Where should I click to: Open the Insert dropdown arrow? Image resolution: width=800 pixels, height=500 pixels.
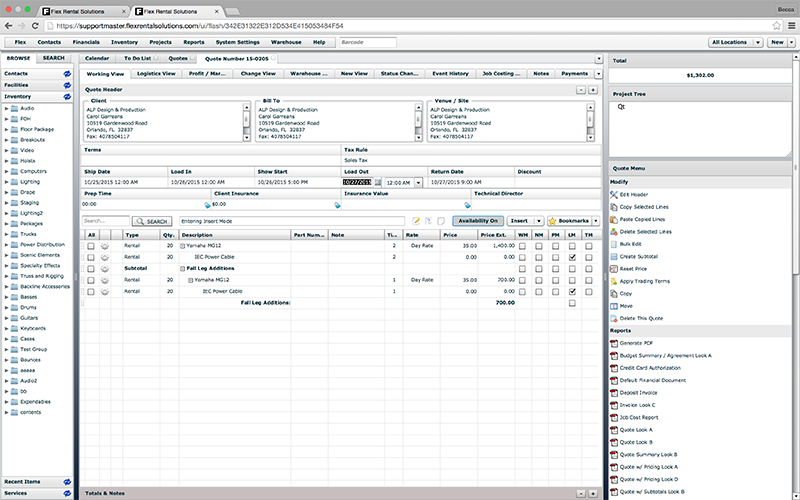point(538,221)
